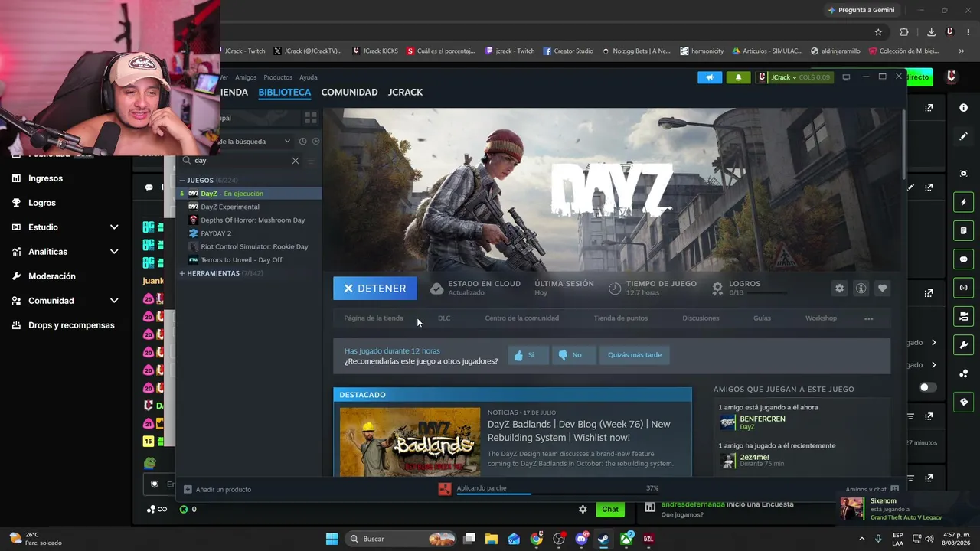Open DayZ DLC page link

pyautogui.click(x=444, y=318)
